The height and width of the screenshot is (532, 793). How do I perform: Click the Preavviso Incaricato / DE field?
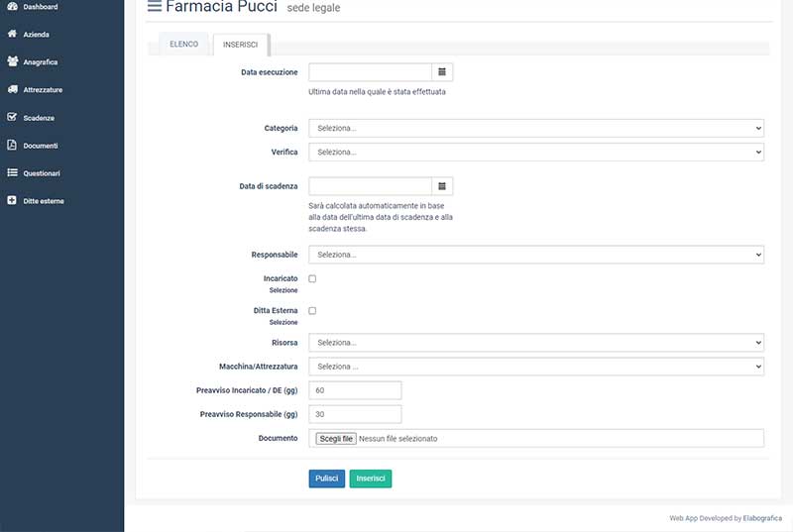pyautogui.click(x=355, y=390)
